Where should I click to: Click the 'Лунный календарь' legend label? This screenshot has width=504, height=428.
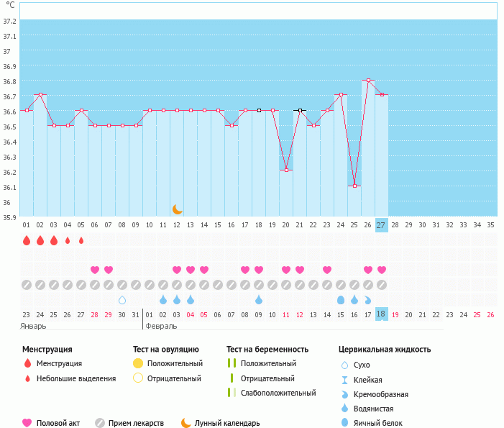(x=229, y=423)
